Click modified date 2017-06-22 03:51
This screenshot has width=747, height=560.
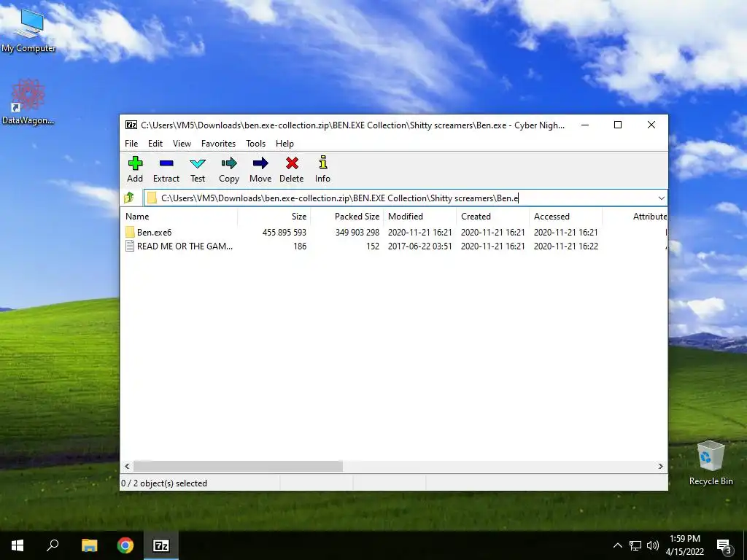419,246
